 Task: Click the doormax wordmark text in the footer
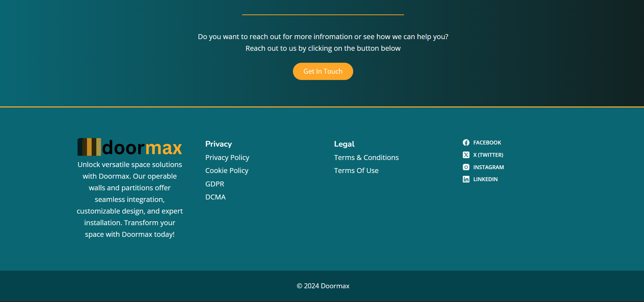pyautogui.click(x=142, y=148)
